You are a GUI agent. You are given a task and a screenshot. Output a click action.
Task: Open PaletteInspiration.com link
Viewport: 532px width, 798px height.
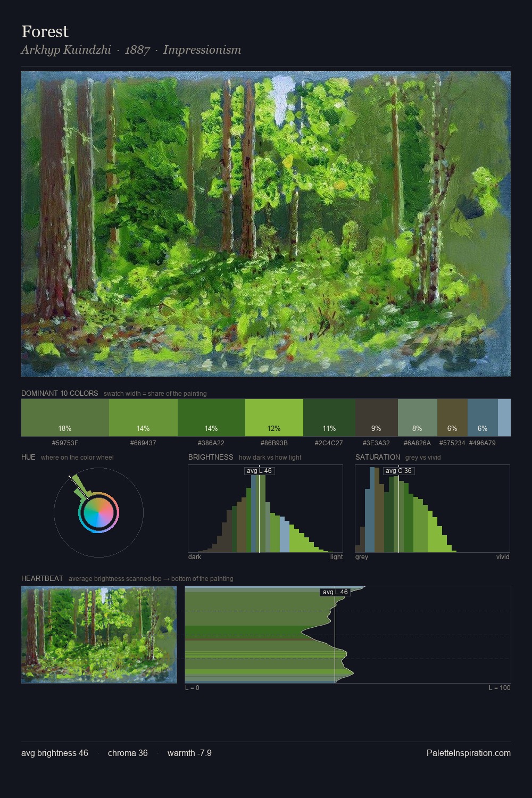click(469, 753)
